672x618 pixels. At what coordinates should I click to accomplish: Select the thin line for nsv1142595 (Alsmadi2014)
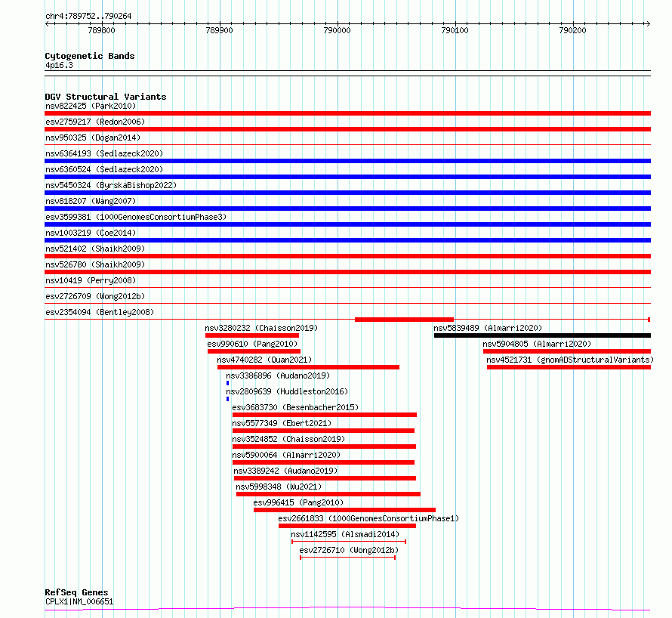coord(349,542)
